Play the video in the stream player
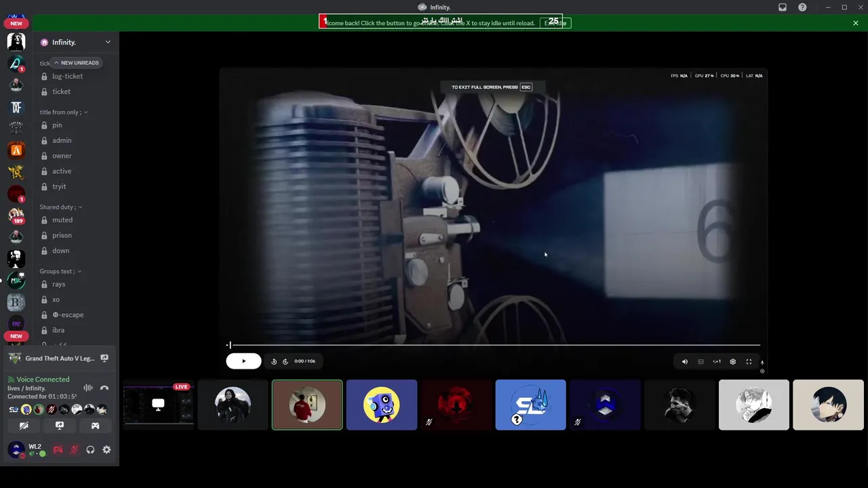 [243, 361]
